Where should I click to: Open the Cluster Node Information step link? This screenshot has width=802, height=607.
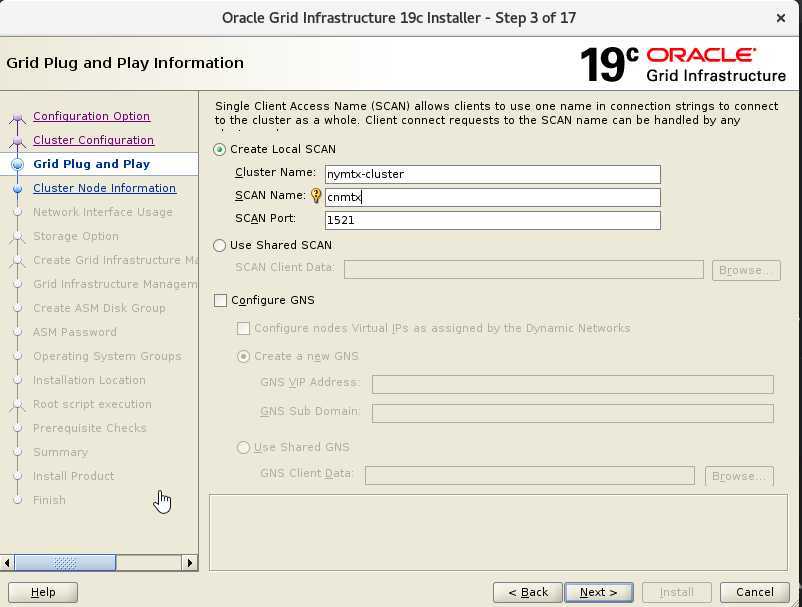[104, 188]
